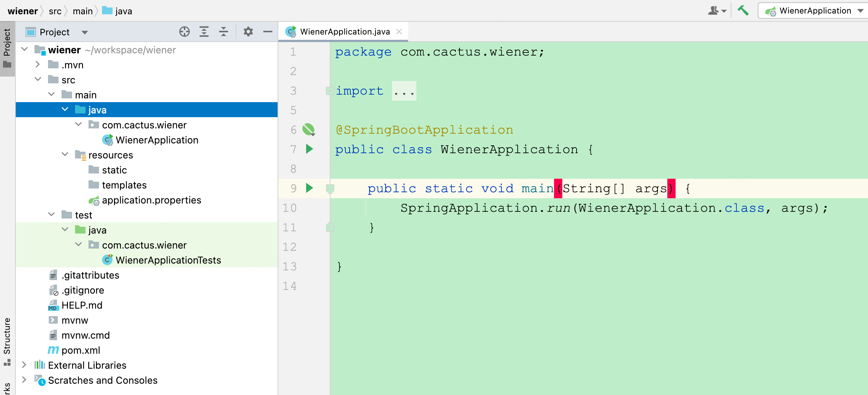Open the user account icon menu
868x395 pixels.
(x=717, y=11)
